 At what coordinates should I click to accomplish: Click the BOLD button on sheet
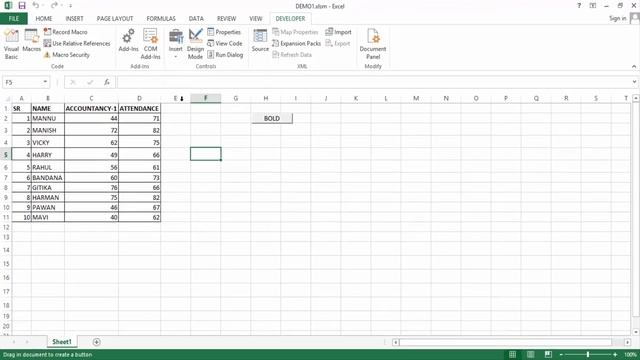point(272,118)
